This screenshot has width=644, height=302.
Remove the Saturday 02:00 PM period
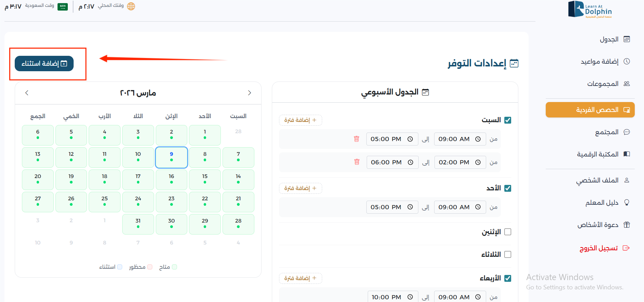(x=357, y=162)
